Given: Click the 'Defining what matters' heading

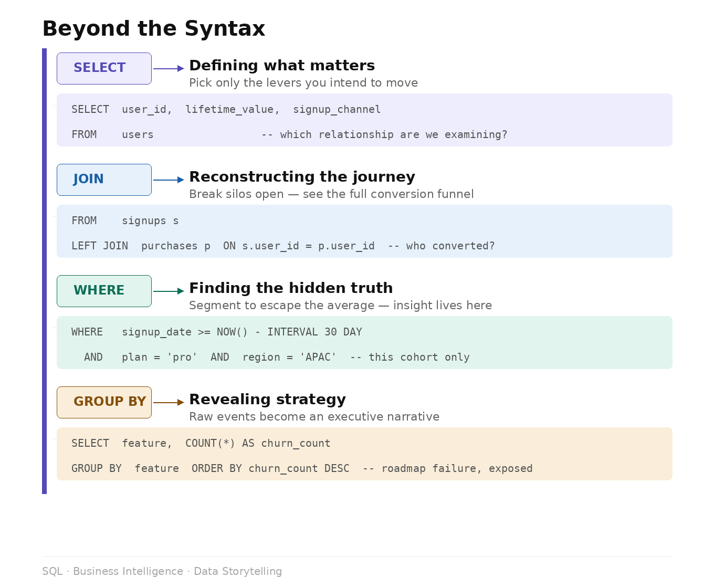Looking at the screenshot, I should [282, 66].
